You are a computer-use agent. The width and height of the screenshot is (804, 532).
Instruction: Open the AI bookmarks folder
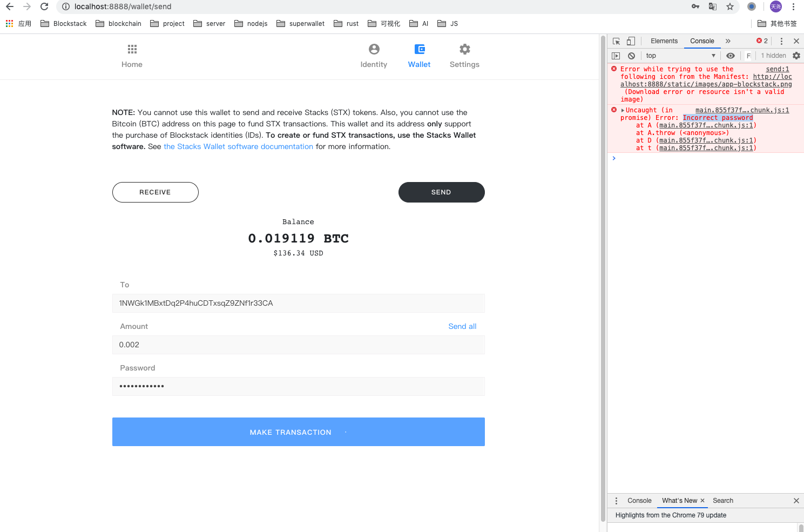click(x=419, y=24)
